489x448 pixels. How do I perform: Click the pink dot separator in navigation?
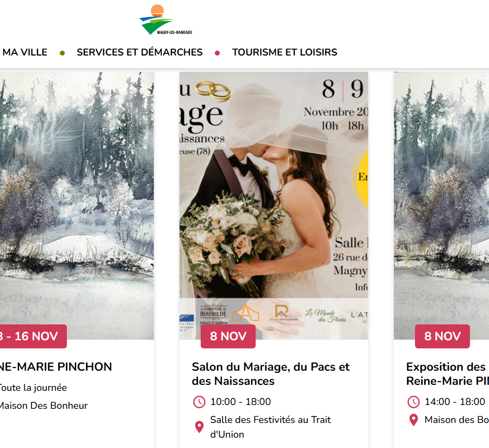point(218,53)
